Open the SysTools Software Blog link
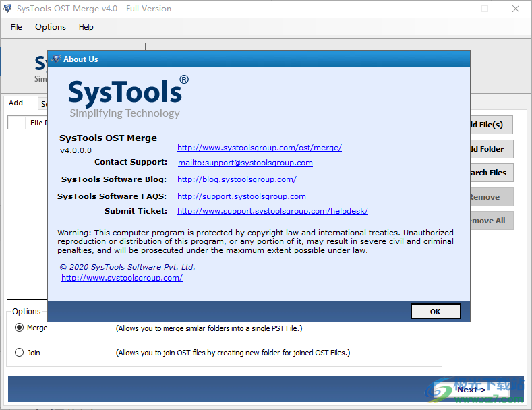The image size is (532, 410). [x=237, y=179]
